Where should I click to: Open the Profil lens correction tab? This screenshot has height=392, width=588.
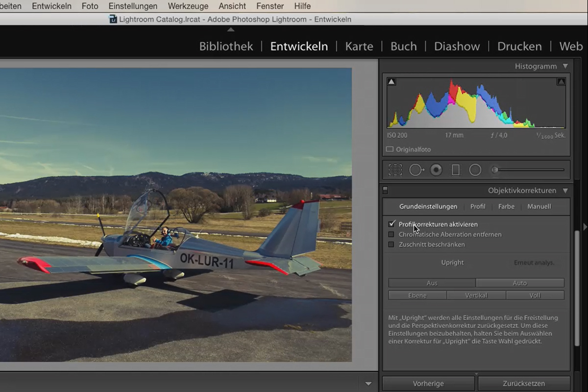pos(478,207)
